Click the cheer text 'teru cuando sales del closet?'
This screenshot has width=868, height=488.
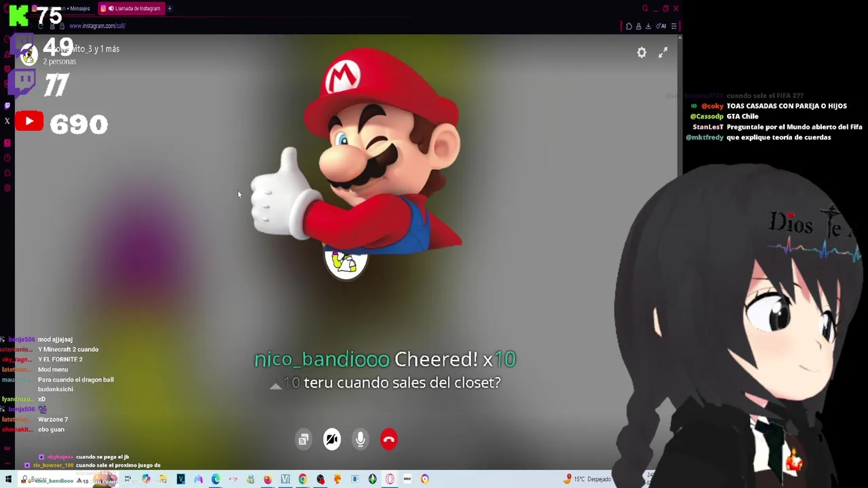tap(402, 383)
